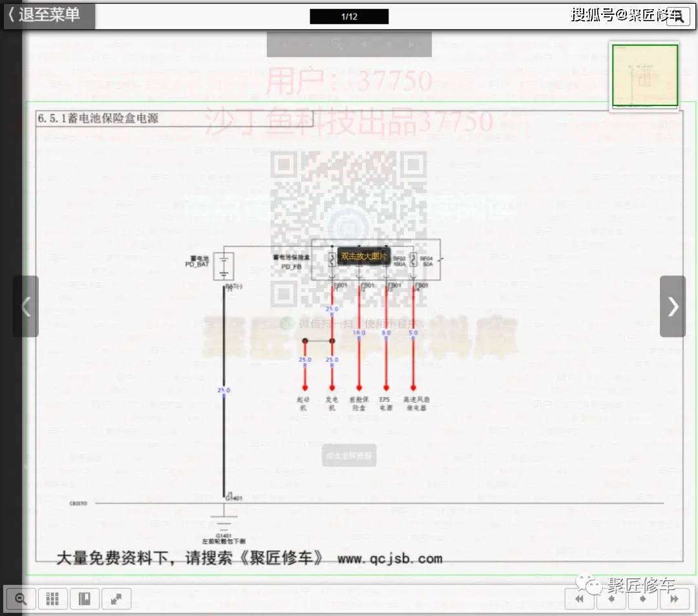
Task: Click the BAT(-) terminal label
Action: click(x=234, y=286)
